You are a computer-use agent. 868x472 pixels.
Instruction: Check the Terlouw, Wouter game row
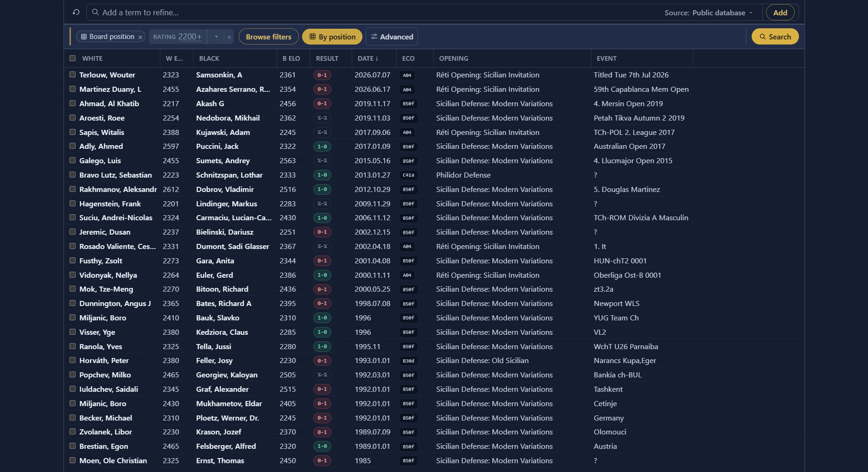tap(72, 75)
